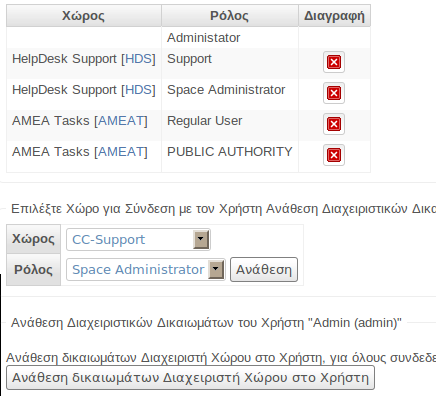The image size is (436, 396).
Task: Remove AMEA Tasks PUBLIC AUTHORITY role
Action: pyautogui.click(x=334, y=155)
